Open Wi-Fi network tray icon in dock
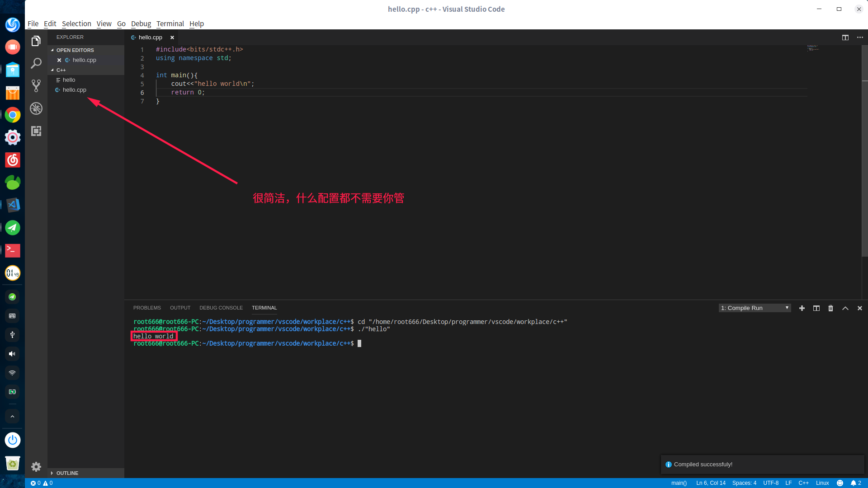 pos(12,373)
